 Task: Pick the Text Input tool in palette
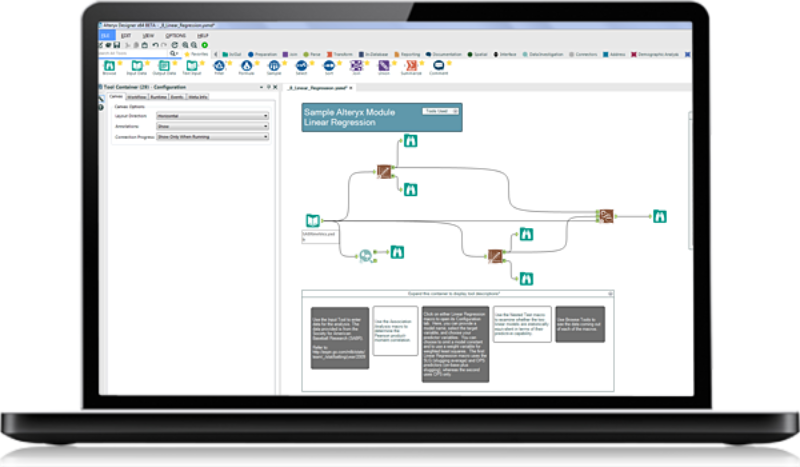(x=192, y=67)
